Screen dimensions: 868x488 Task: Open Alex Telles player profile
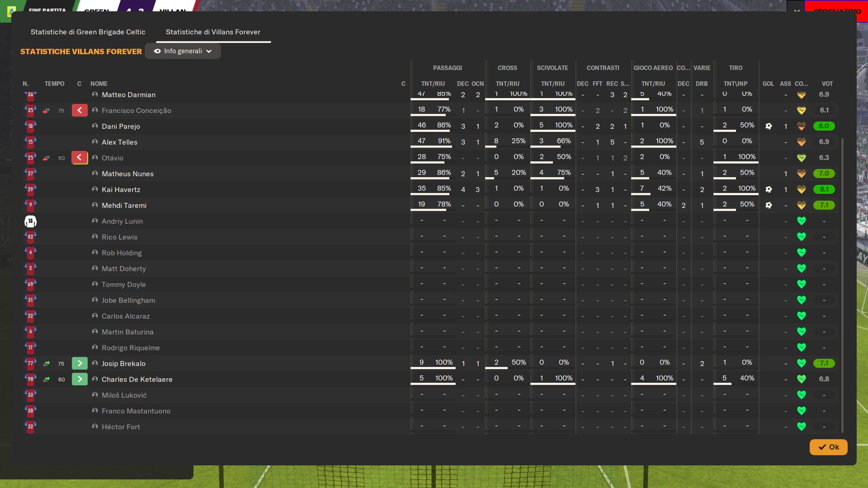(x=119, y=142)
